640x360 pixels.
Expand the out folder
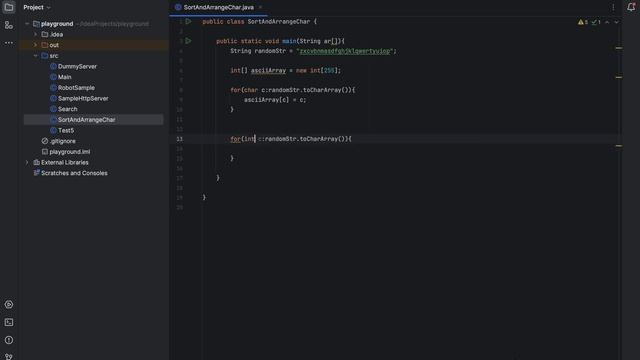pyautogui.click(x=36, y=45)
